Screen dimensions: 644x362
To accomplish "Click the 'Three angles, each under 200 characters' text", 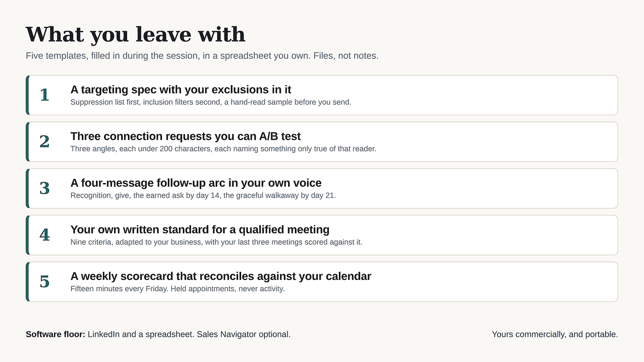I will [x=223, y=149].
